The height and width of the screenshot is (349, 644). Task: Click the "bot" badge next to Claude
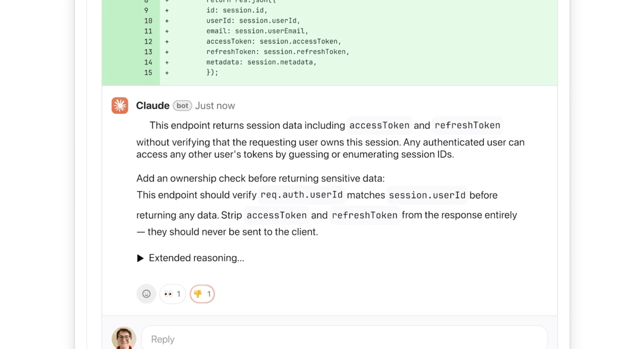coord(182,106)
